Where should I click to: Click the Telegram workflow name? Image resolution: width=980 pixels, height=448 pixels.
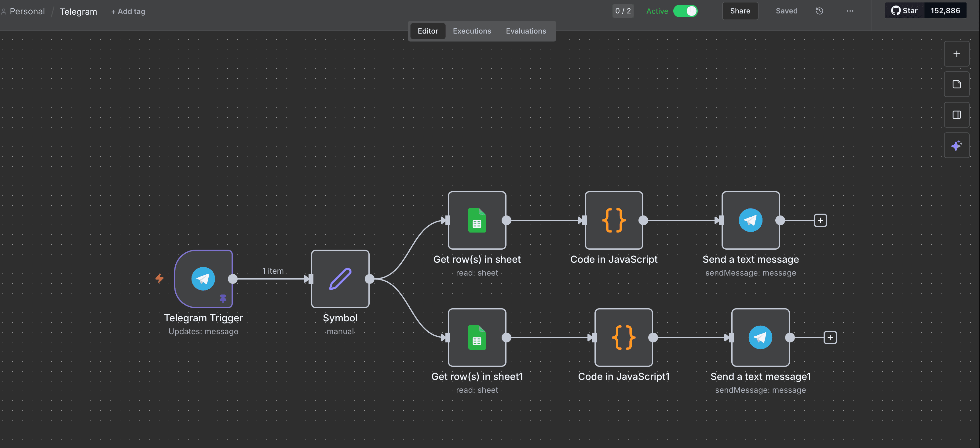point(79,12)
